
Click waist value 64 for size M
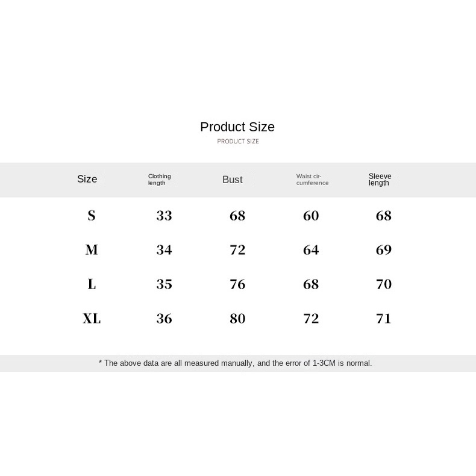point(311,250)
